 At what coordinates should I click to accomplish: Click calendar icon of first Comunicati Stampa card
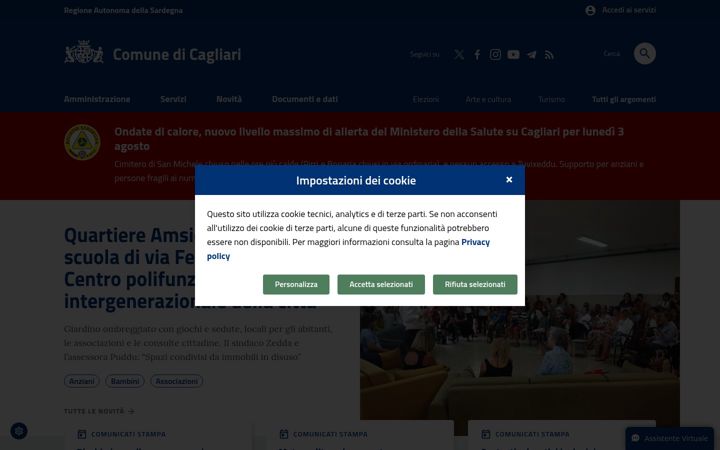click(x=82, y=434)
